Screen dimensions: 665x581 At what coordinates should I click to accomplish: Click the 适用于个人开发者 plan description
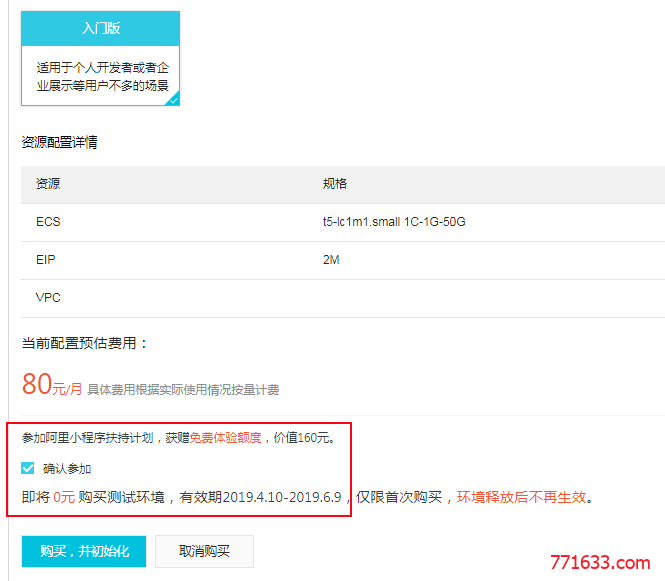pyautogui.click(x=103, y=76)
